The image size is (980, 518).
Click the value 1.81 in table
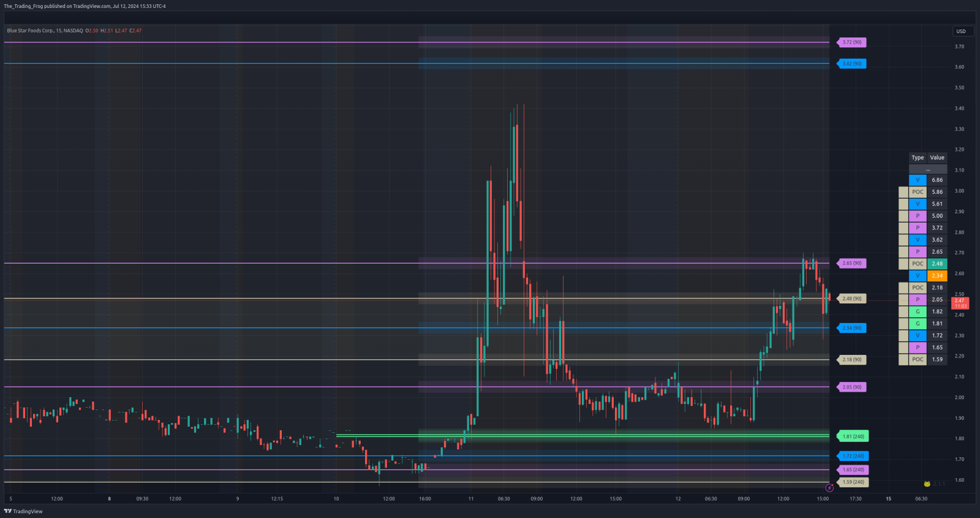(937, 324)
